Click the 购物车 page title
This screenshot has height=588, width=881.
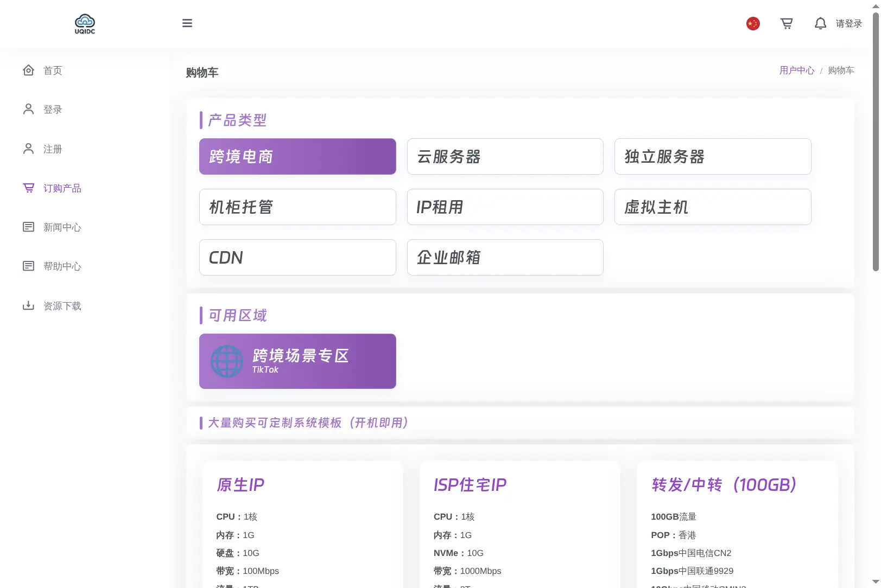(x=202, y=73)
